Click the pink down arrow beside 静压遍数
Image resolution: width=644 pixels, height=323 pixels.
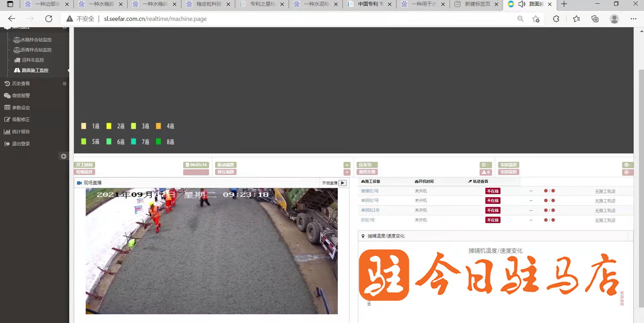(x=347, y=172)
